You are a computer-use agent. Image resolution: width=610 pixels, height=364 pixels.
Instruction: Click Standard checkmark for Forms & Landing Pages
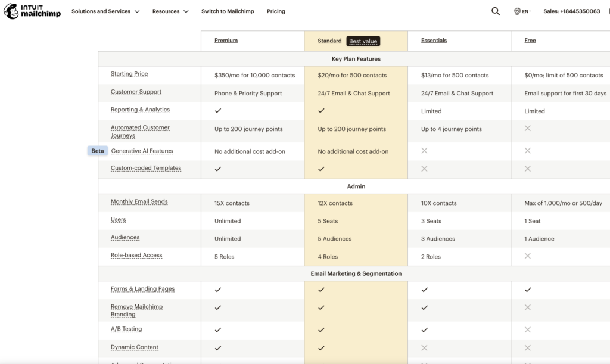pyautogui.click(x=321, y=290)
